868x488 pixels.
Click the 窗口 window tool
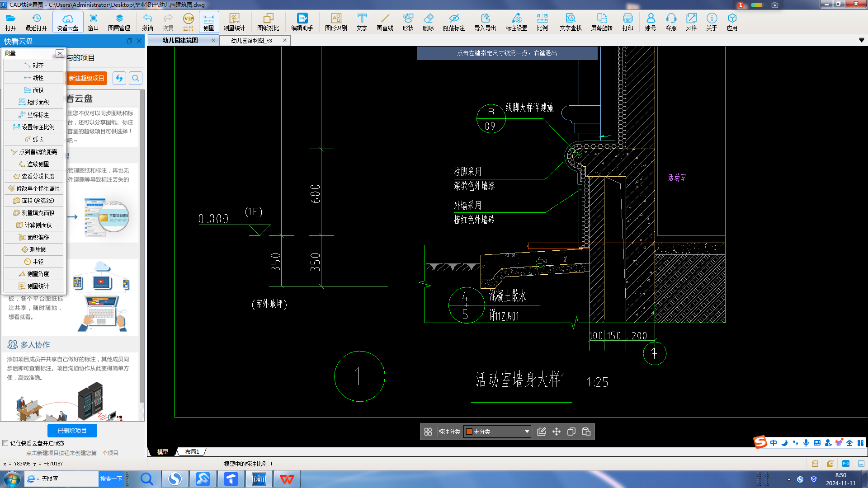[x=93, y=22]
